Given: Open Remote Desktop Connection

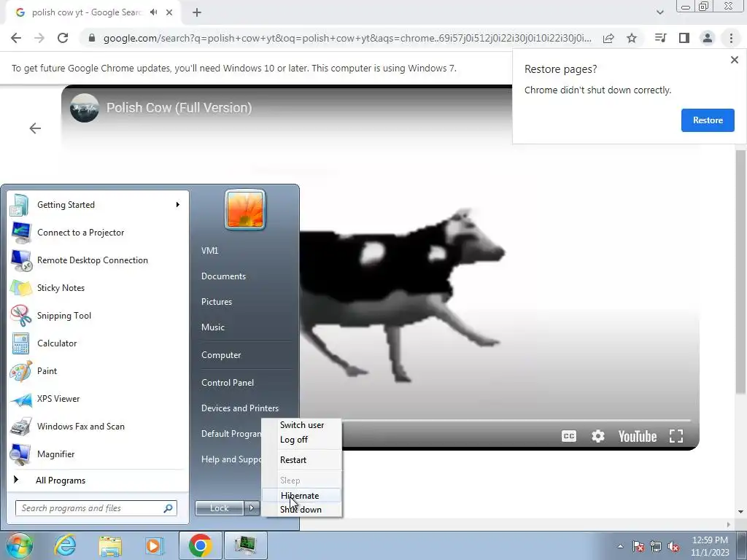Looking at the screenshot, I should coord(98,260).
